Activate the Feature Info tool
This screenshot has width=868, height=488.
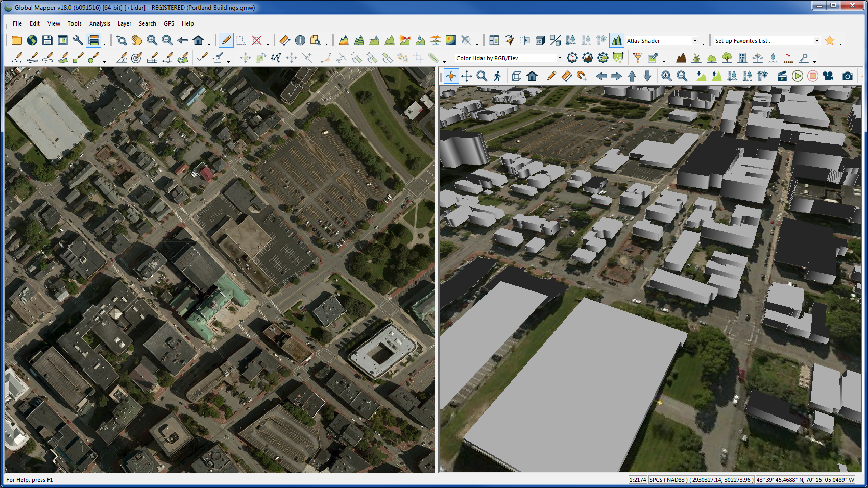tap(300, 40)
